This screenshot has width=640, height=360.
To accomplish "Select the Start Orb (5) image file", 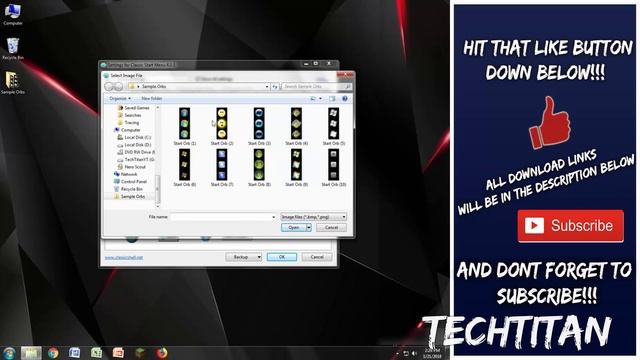I will (333, 126).
